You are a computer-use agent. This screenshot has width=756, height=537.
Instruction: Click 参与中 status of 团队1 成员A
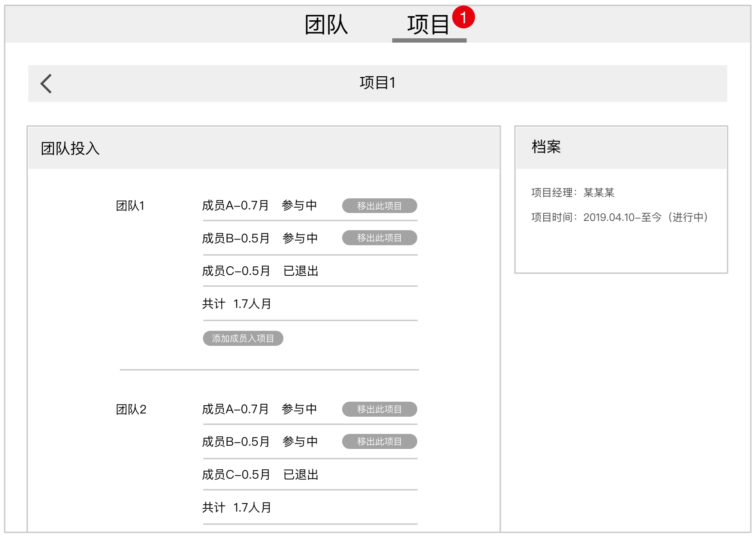[x=299, y=205]
